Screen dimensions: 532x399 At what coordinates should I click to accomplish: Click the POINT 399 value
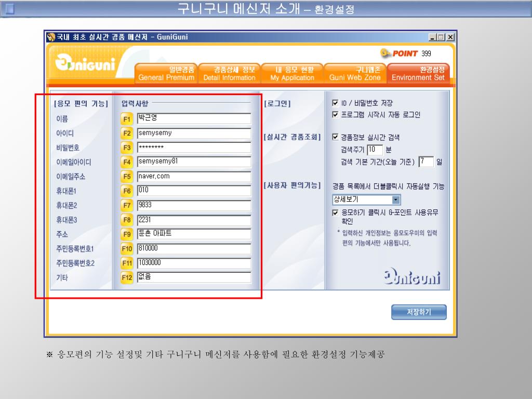coord(426,54)
